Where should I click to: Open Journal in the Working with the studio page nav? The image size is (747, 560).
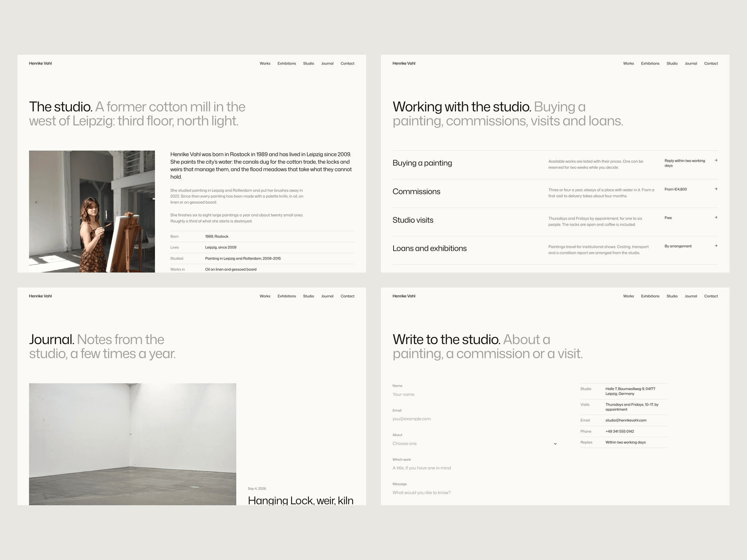pyautogui.click(x=691, y=63)
